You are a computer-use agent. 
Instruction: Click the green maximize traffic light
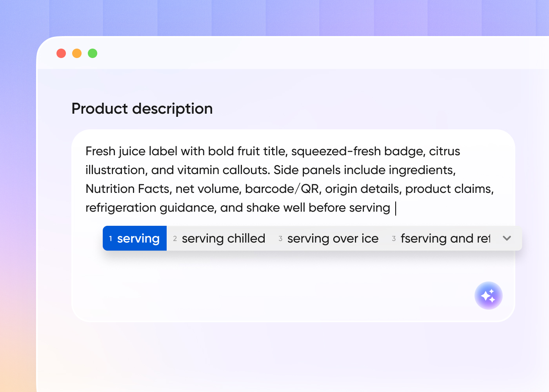tap(93, 53)
